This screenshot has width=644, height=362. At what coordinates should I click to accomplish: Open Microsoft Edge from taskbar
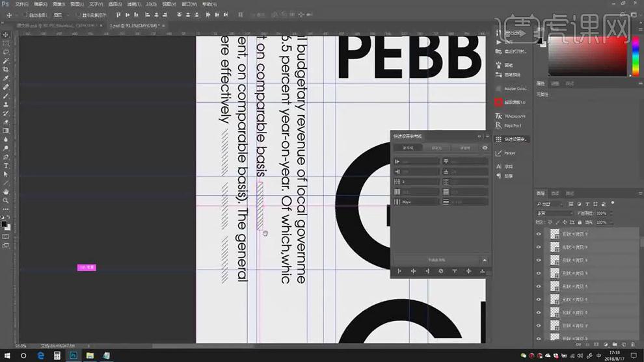pyautogui.click(x=40, y=356)
